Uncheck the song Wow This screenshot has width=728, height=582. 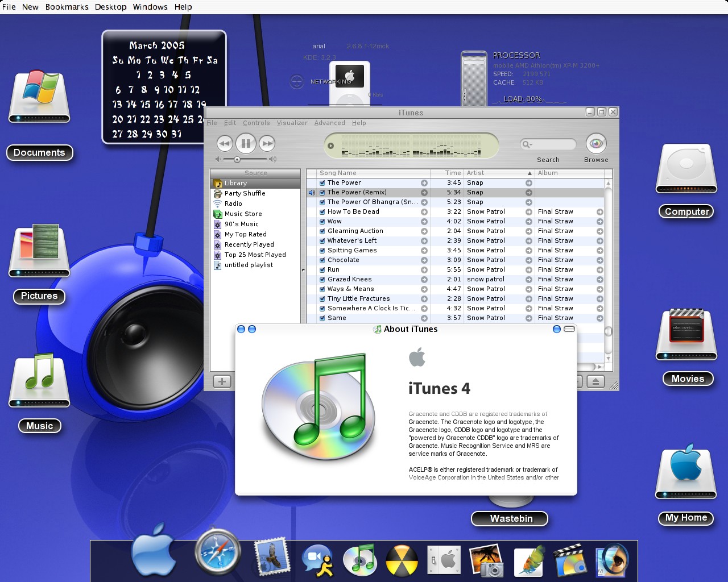point(322,222)
